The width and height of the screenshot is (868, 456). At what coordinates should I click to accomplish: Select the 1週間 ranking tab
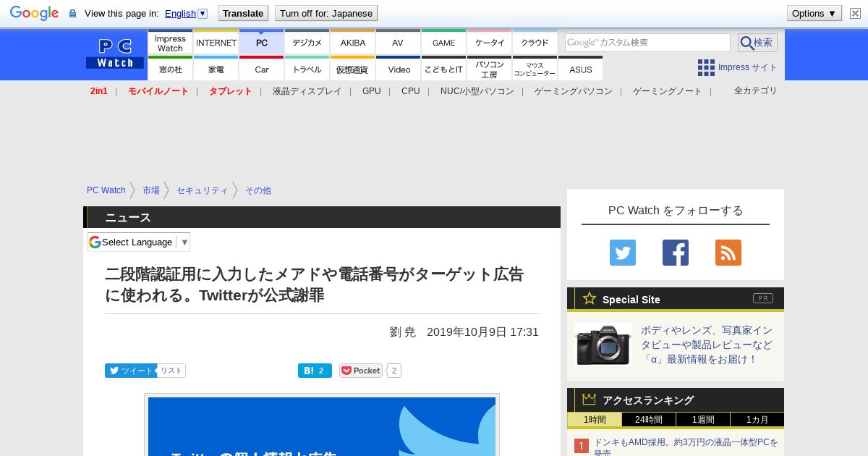click(703, 420)
